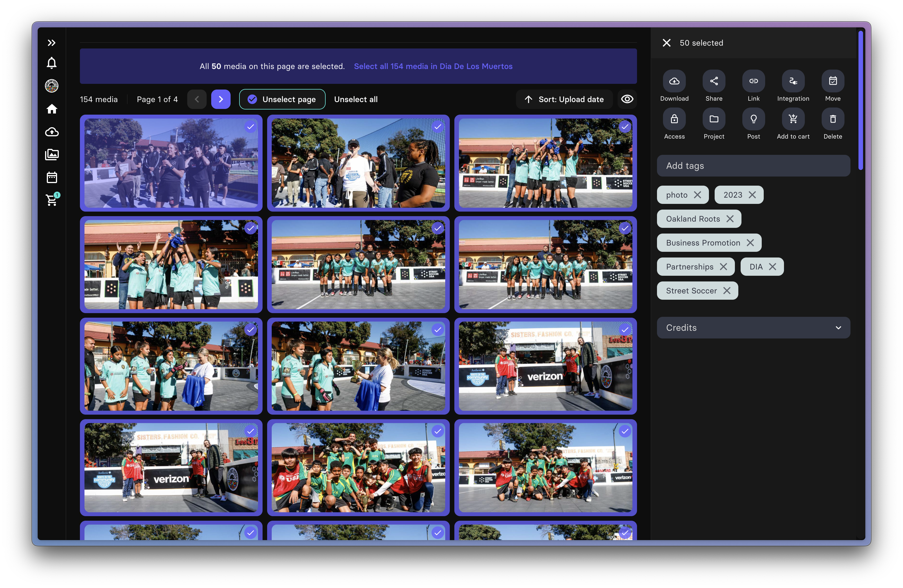The image size is (903, 588).
Task: Go to next page arrow
Action: coord(221,99)
